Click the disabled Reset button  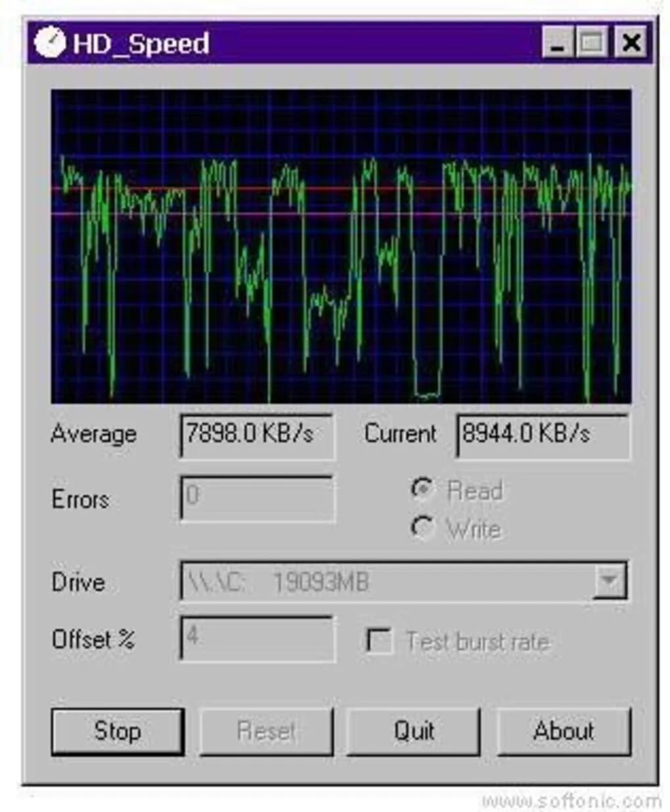coord(266,731)
